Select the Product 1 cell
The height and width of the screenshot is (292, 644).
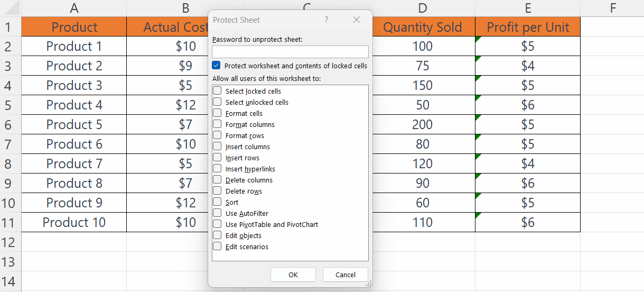(74, 47)
